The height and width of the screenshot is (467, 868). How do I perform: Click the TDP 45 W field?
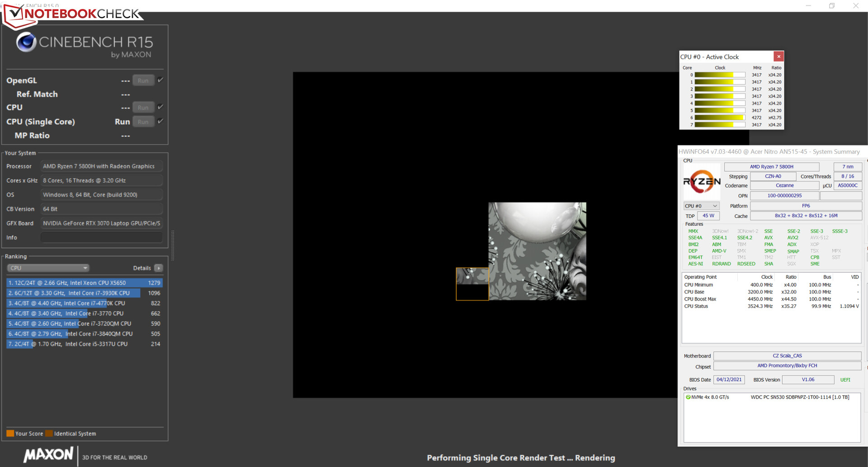point(708,216)
